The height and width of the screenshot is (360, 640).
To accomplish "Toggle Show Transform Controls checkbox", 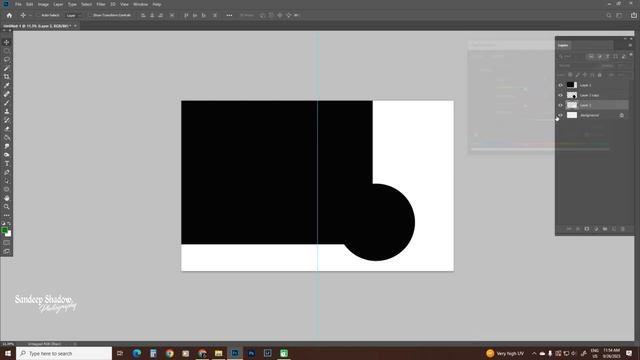I will (90, 15).
